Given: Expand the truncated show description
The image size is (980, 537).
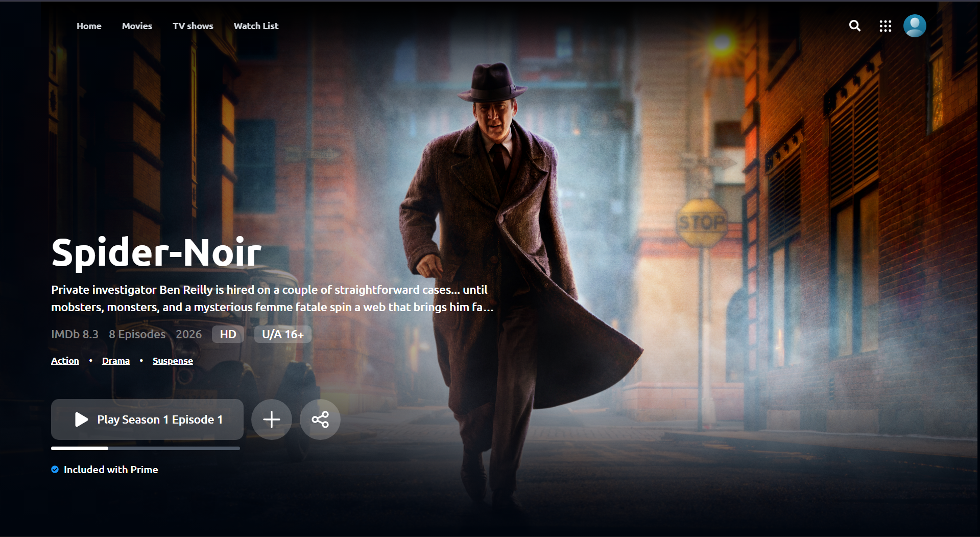Looking at the screenshot, I should (272, 298).
